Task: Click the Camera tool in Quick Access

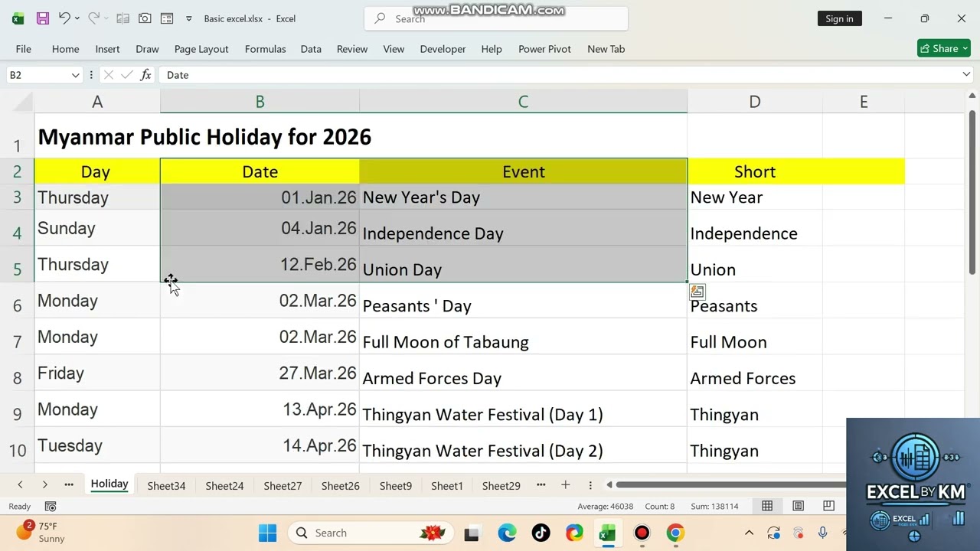Action: (x=145, y=18)
